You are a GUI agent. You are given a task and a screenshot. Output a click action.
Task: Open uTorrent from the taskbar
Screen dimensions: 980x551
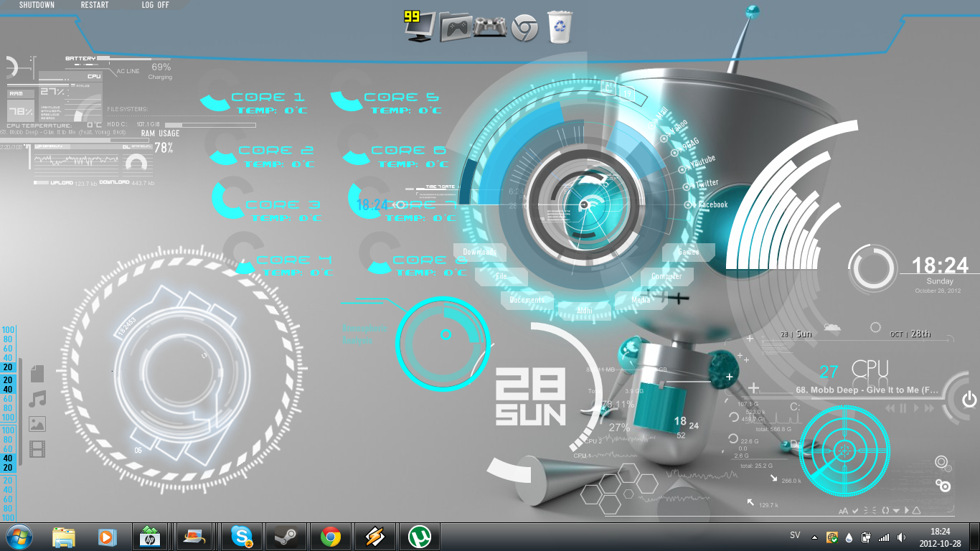[x=419, y=537]
